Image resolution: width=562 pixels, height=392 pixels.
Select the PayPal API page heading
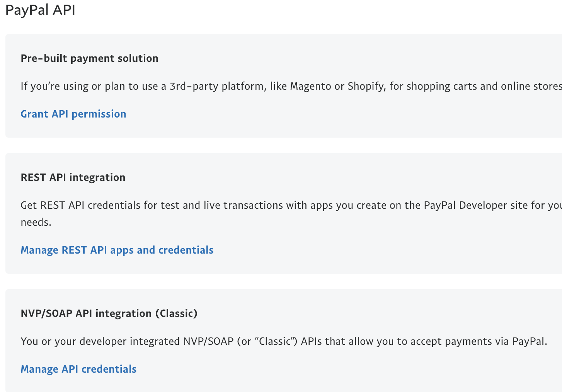pos(40,10)
